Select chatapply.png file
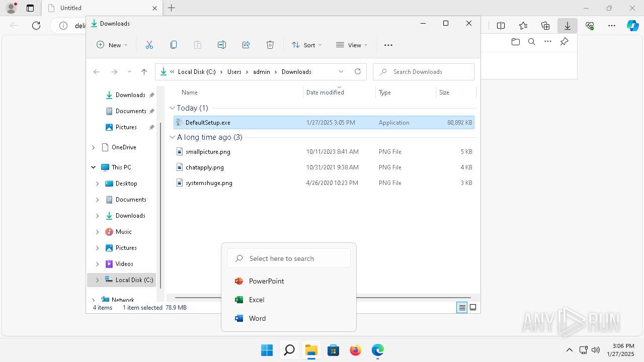The width and height of the screenshot is (644, 362). (324, 167)
